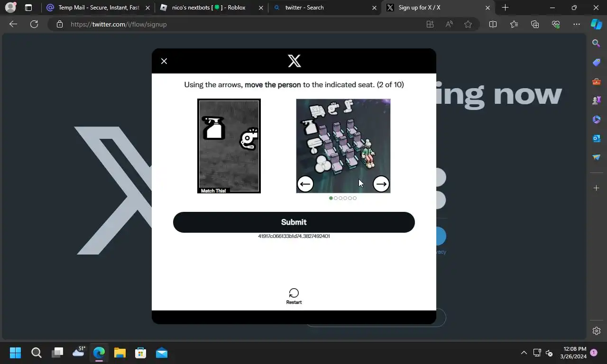Open network status tray icon

pos(537,353)
